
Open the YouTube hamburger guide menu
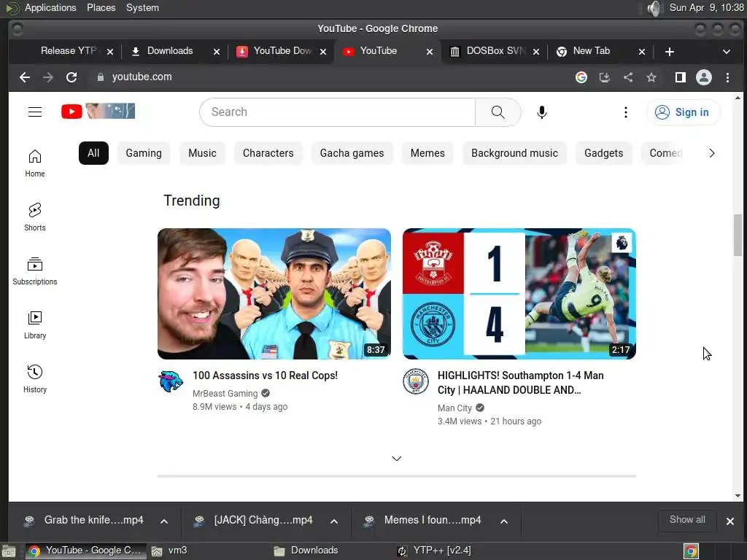(x=35, y=112)
